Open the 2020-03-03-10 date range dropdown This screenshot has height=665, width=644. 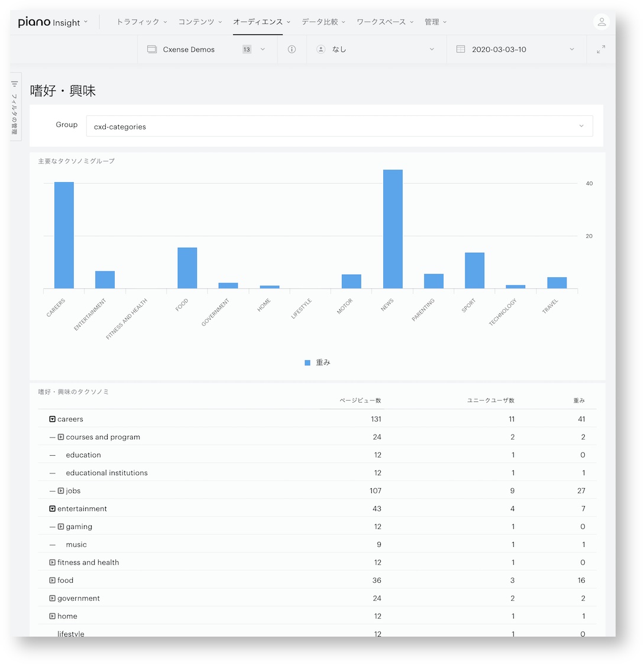[516, 49]
